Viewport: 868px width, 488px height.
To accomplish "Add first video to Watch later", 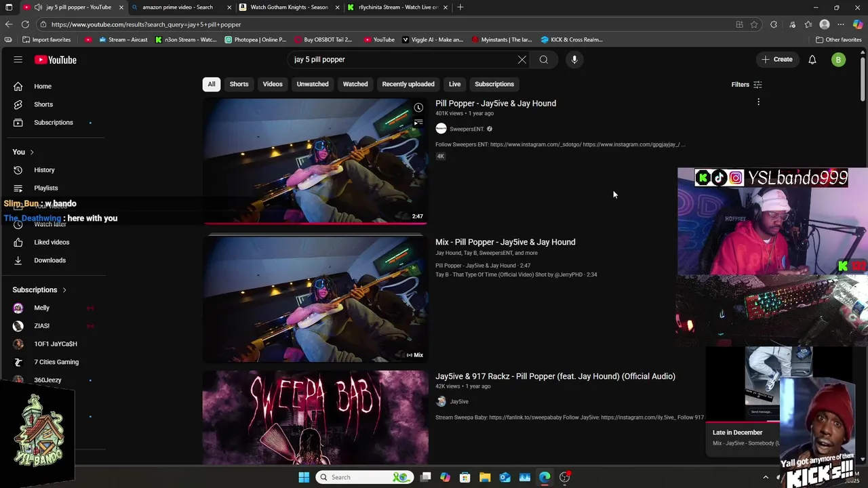I will (x=418, y=108).
